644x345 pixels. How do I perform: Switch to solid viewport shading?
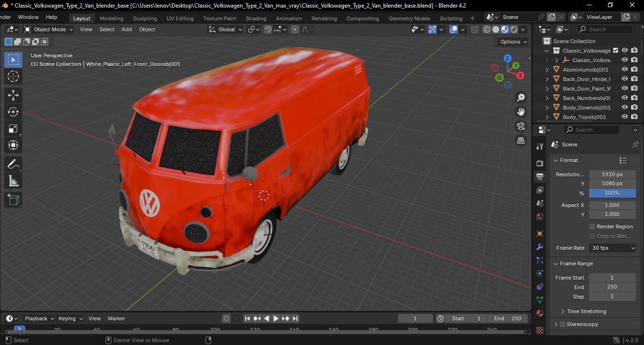click(x=496, y=29)
